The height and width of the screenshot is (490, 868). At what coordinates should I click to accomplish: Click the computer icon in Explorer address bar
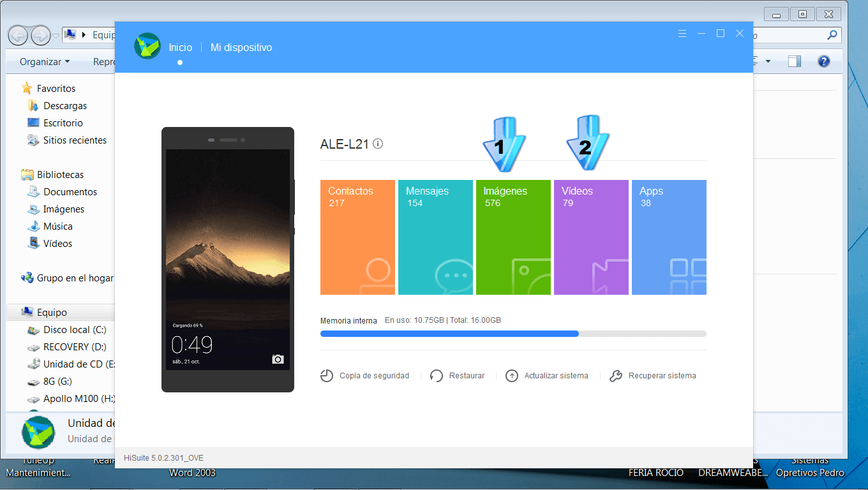click(x=71, y=34)
